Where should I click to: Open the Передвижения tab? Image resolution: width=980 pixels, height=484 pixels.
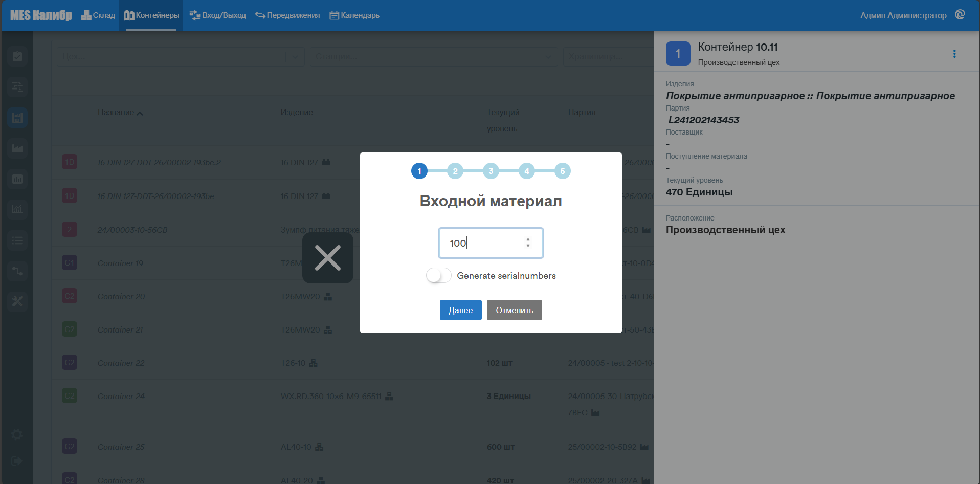(x=287, y=15)
